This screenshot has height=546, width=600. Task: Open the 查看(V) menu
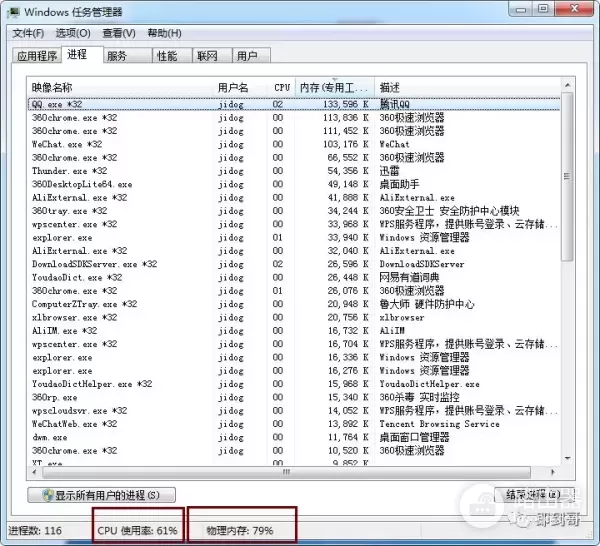click(119, 33)
